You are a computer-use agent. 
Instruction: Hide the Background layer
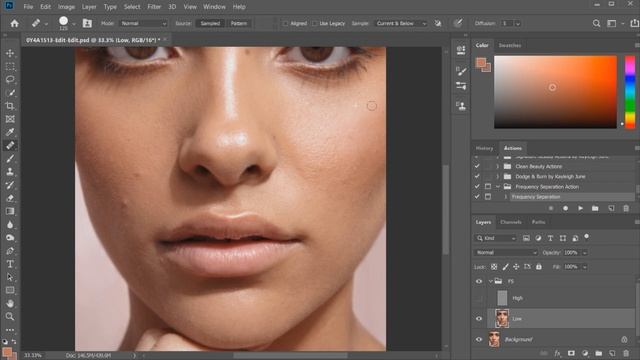[479, 339]
